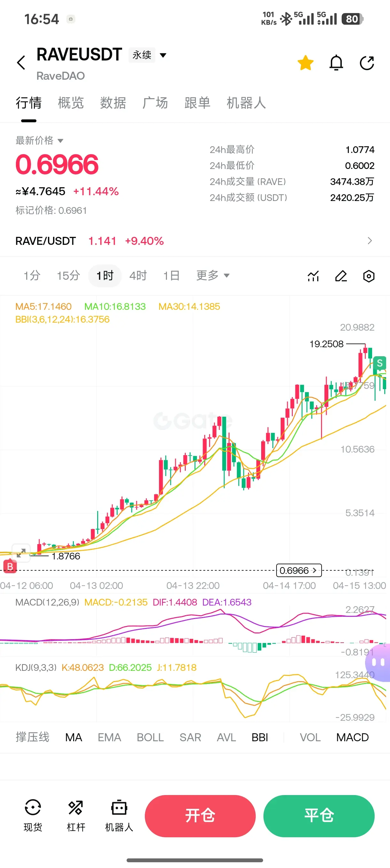
Task: Tap the back arrow icon
Action: (x=21, y=63)
